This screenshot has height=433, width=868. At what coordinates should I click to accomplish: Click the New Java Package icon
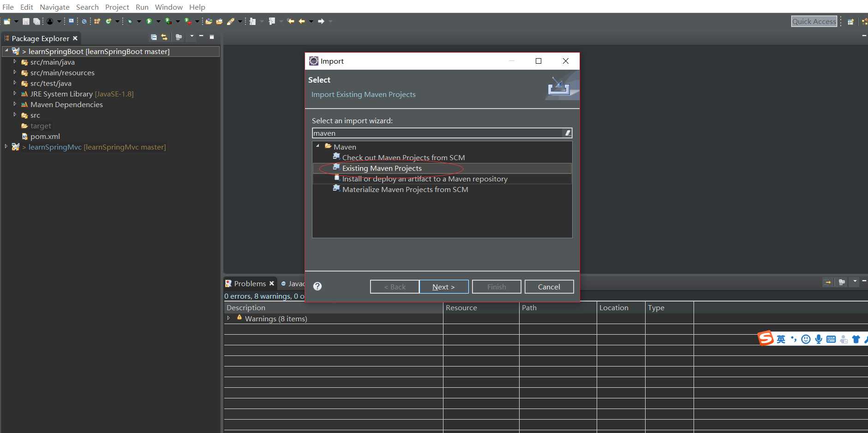point(97,21)
